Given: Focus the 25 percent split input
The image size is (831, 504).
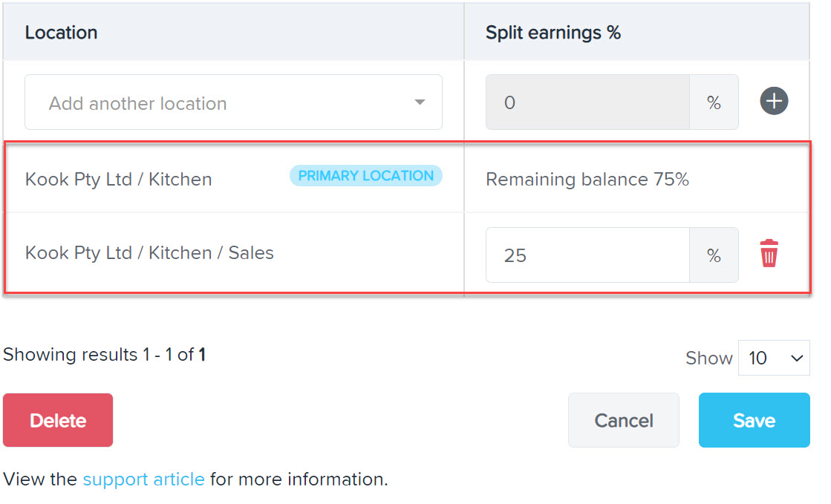Looking at the screenshot, I should tap(587, 255).
